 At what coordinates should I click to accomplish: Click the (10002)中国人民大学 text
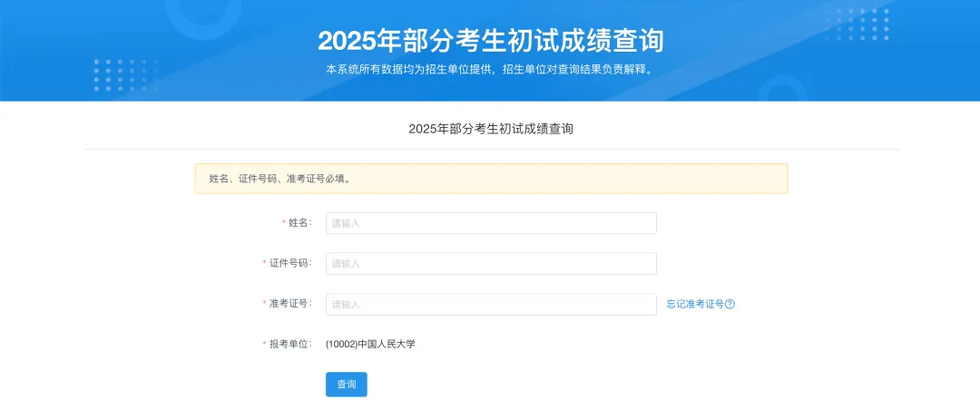coord(370,345)
